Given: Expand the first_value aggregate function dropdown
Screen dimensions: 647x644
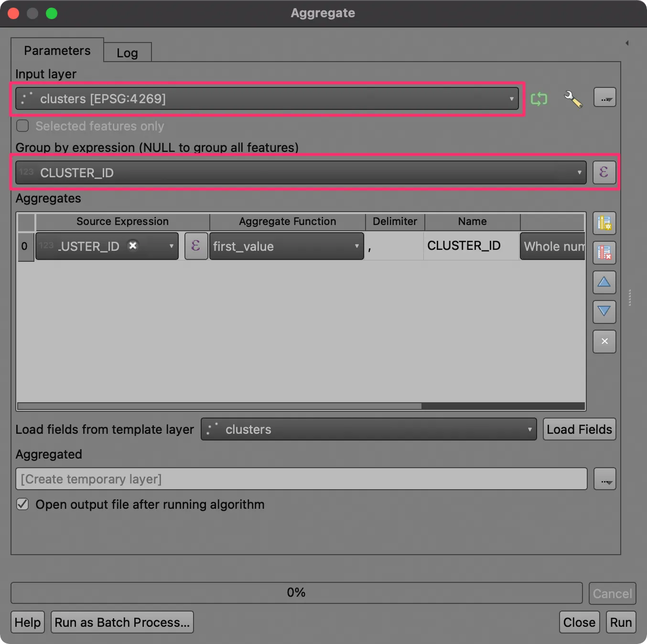Looking at the screenshot, I should [x=287, y=246].
